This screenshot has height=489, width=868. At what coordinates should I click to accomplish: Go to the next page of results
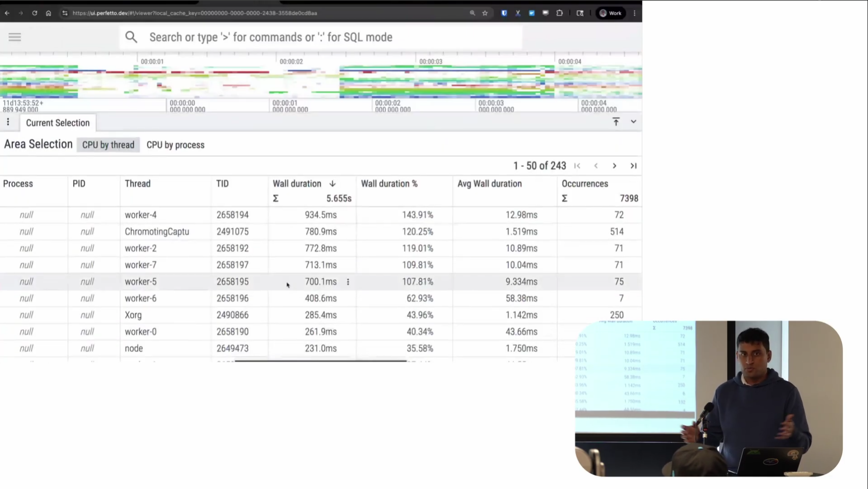tap(614, 165)
